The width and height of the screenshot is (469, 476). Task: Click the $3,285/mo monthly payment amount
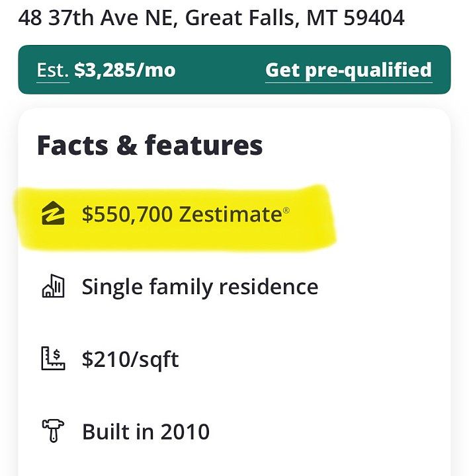click(125, 70)
